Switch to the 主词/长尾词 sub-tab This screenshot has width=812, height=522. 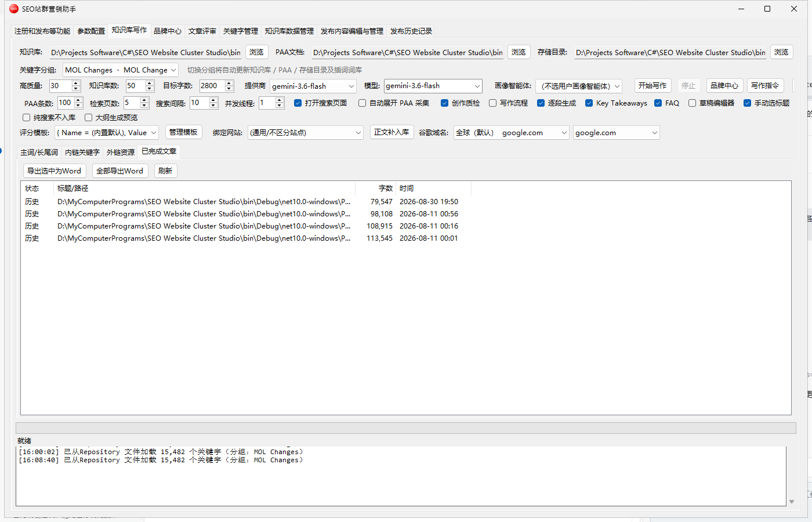tap(39, 153)
